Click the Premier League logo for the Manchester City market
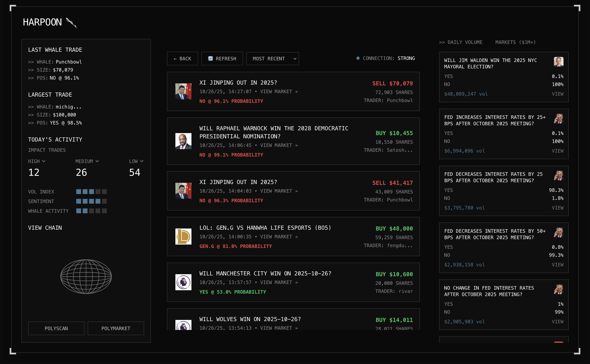This screenshot has height=364, width=590. (x=183, y=282)
